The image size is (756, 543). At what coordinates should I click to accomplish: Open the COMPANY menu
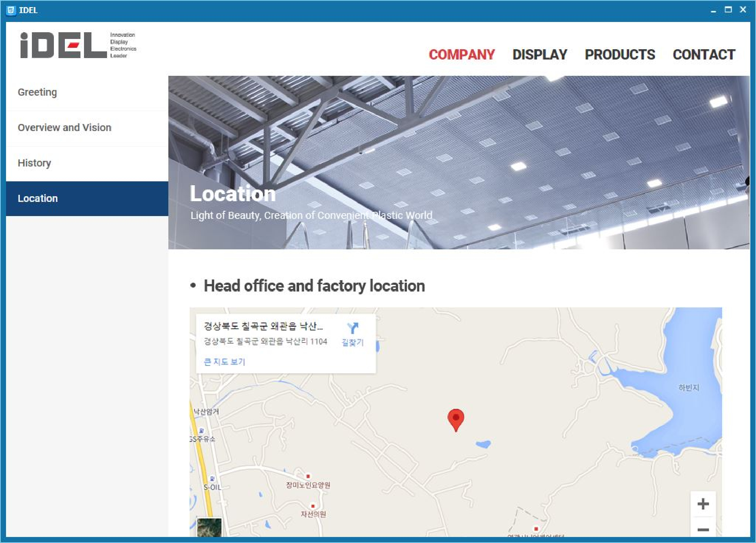click(461, 55)
